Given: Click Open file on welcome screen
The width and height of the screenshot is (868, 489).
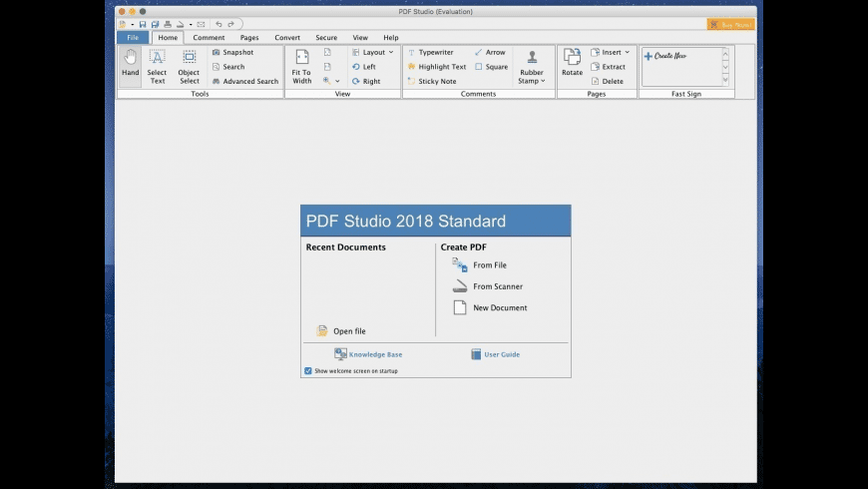Looking at the screenshot, I should tap(341, 331).
